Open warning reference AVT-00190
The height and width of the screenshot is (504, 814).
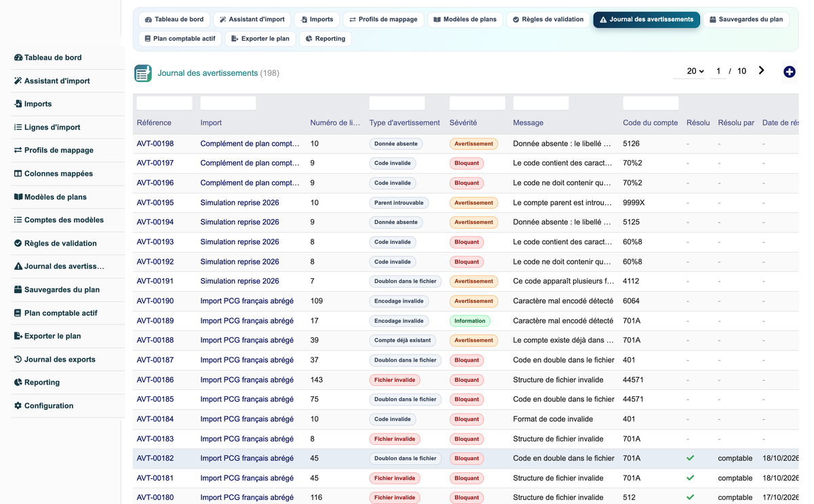pos(155,301)
